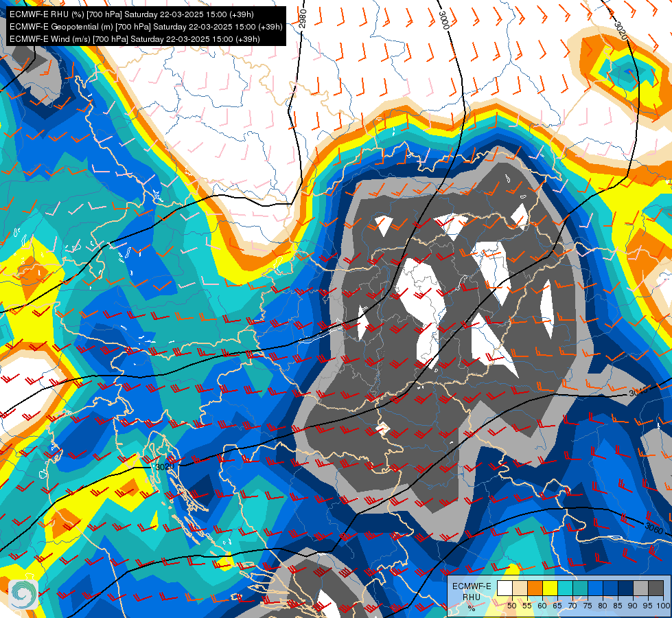Image resolution: width=672 pixels, height=618 pixels.
Task: Choose the teal 70-75 legend swatch
Action: (x=580, y=588)
